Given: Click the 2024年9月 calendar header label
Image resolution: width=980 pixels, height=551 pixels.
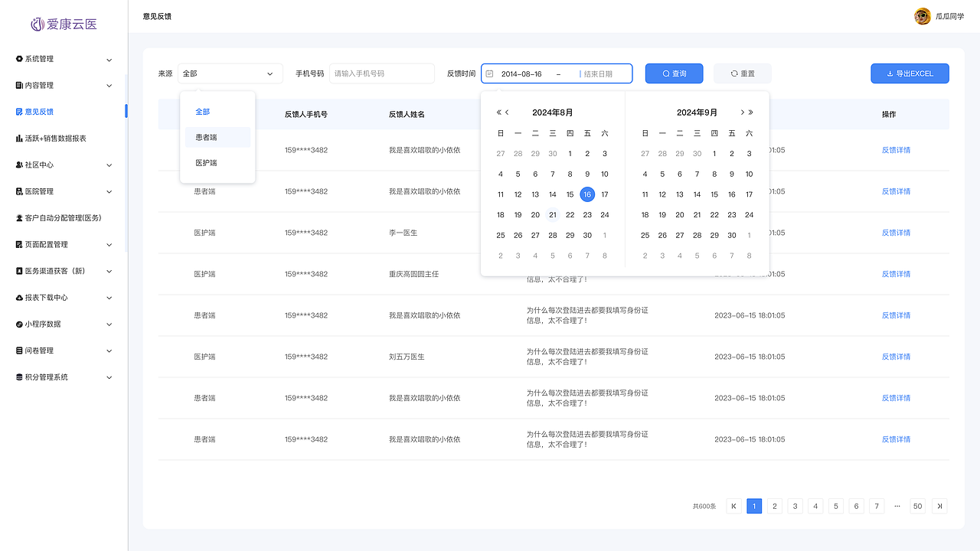Looking at the screenshot, I should click(x=697, y=112).
